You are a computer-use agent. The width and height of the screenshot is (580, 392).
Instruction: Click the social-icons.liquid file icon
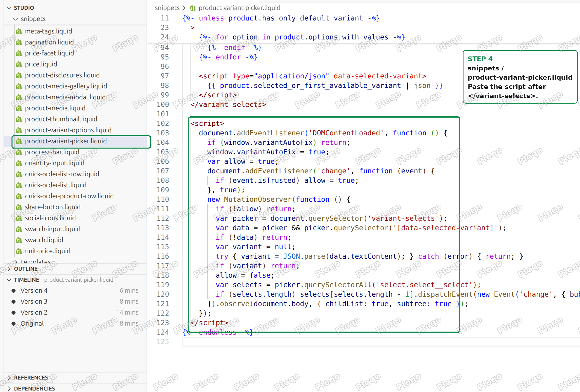[x=19, y=218]
